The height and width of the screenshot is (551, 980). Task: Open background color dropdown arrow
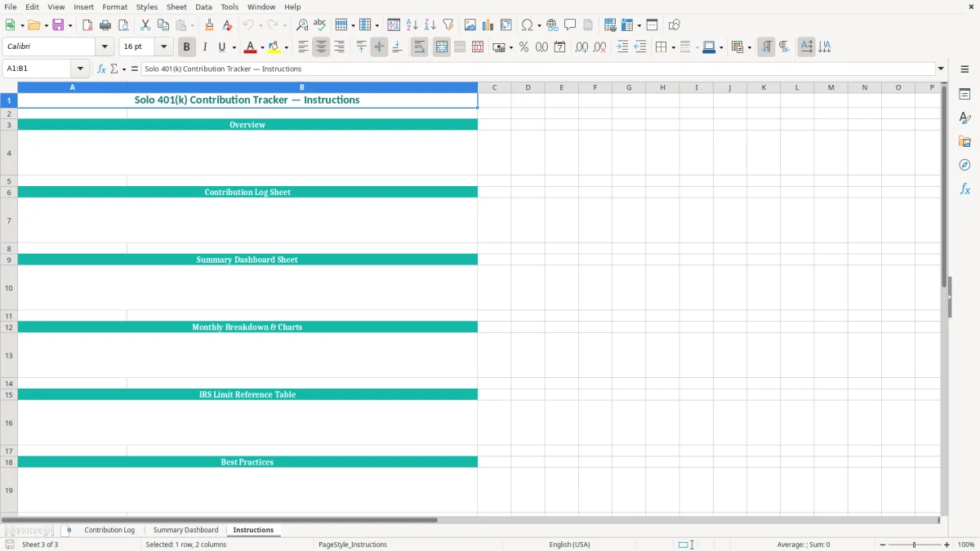[287, 47]
